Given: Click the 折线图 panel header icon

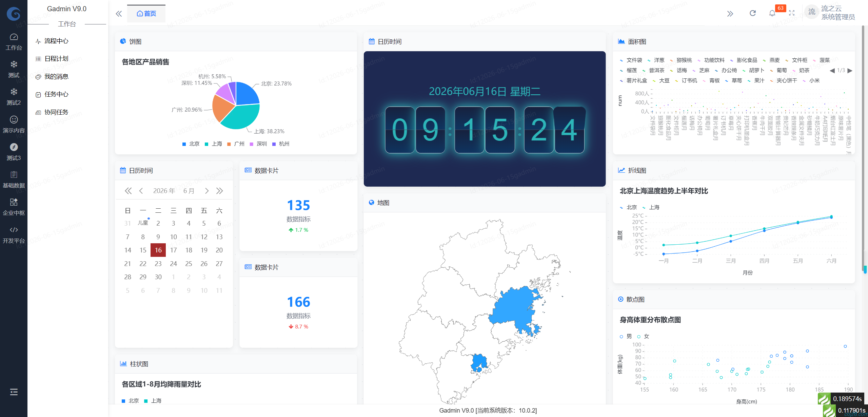Looking at the screenshot, I should click(x=621, y=170).
